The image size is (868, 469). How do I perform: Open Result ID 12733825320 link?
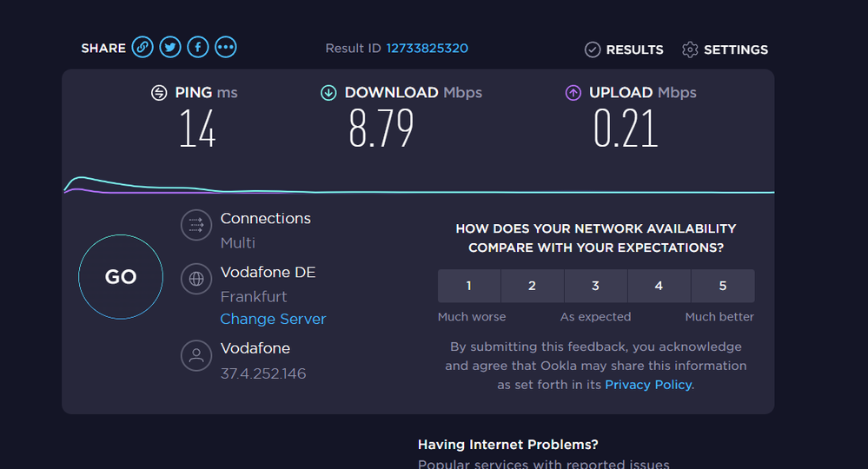(427, 49)
